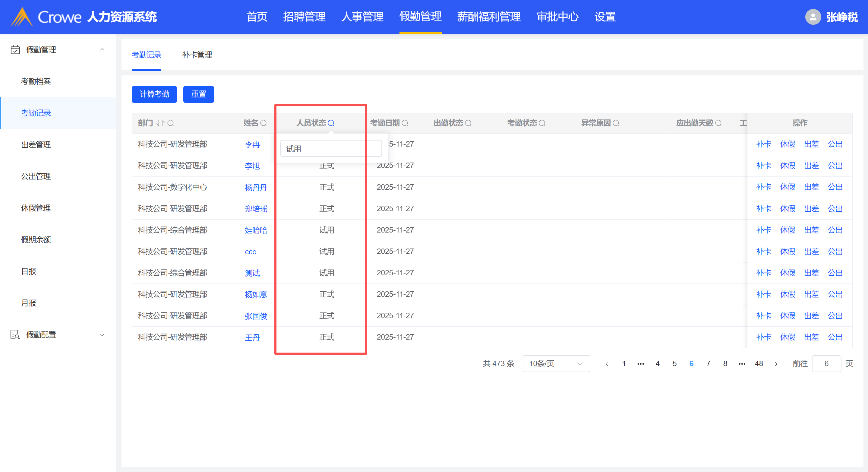Screen dimensions: 868x472
Task: Click search icon next to 异常原因 header
Action: [616, 123]
